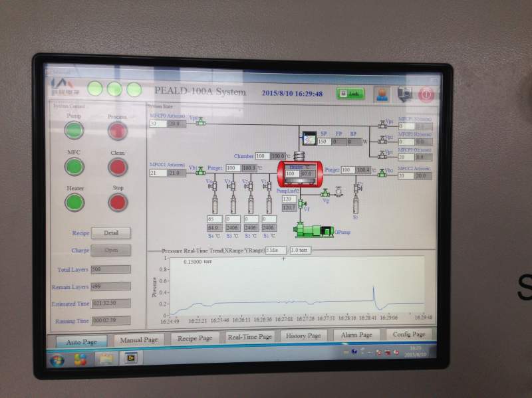Open Windows Start button on taskbar
This screenshot has width=532, height=398.
tap(57, 360)
